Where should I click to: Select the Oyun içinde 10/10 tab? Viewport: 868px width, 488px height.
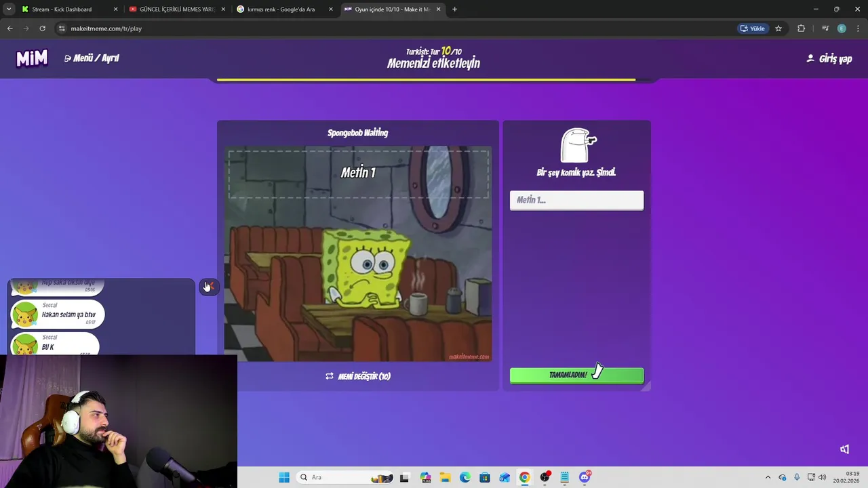(392, 9)
